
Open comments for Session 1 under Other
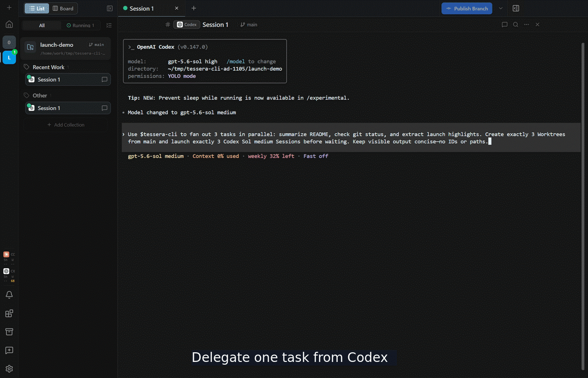104,108
